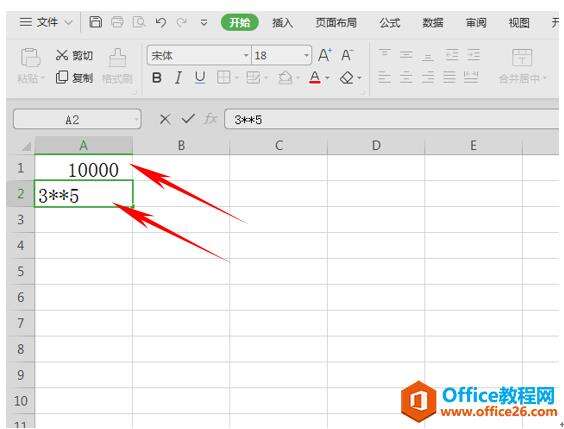Screen dimensions: 564x429
Task: Open the 审阅 tab
Action: (x=476, y=23)
